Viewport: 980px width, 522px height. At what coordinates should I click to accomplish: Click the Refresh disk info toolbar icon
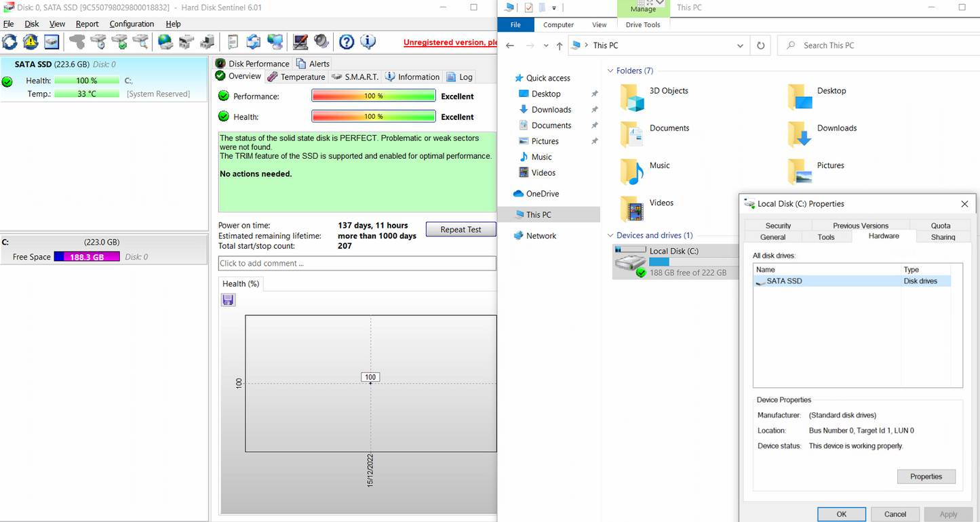9,42
